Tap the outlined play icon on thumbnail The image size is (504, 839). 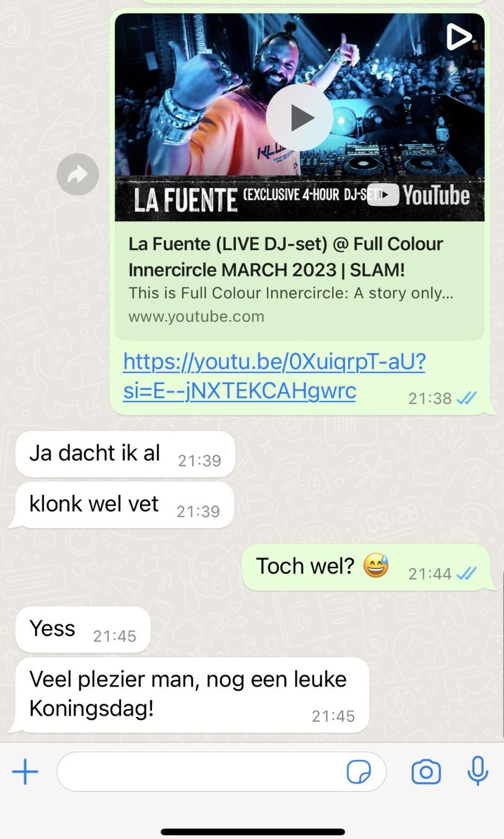point(458,37)
